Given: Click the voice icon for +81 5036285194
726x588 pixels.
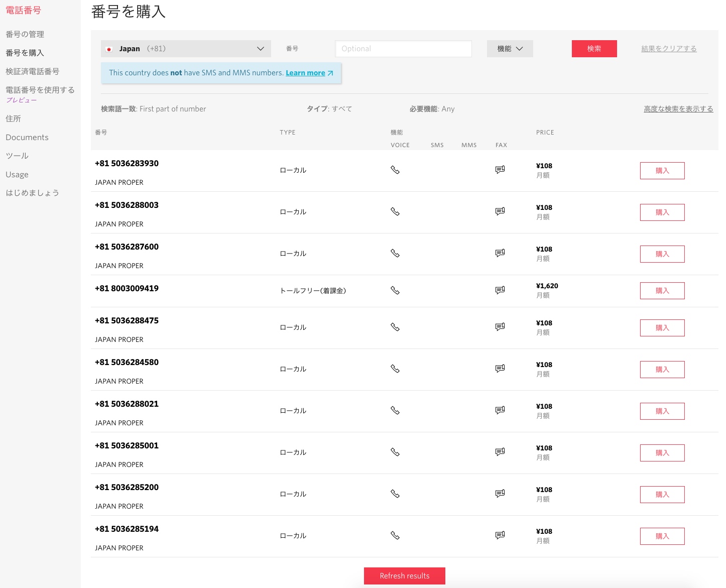Looking at the screenshot, I should [x=395, y=535].
